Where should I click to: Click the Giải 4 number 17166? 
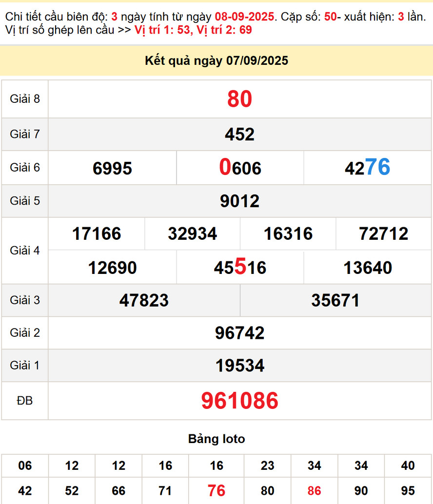[x=97, y=234]
